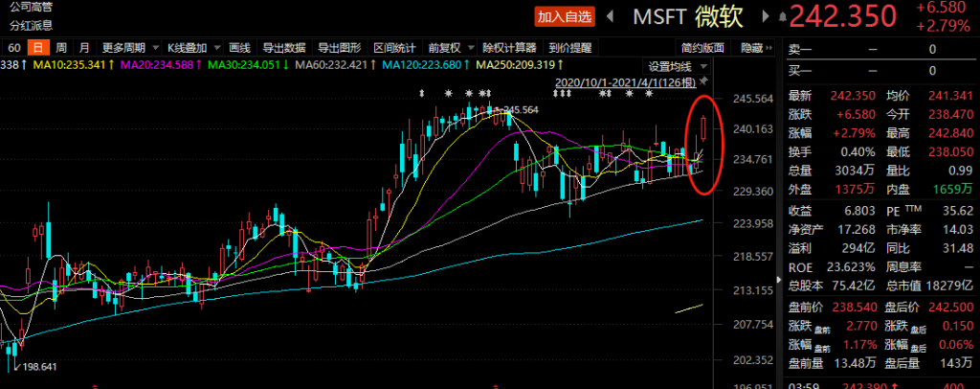Click the 总市值 18279亿 value
This screenshot has width=980, height=389.
pyautogui.click(x=949, y=286)
